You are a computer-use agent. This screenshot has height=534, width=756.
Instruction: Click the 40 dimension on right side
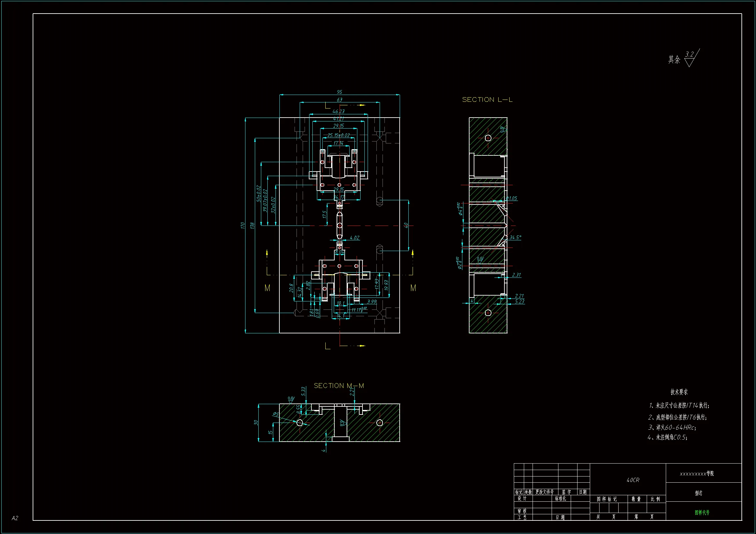coord(406,225)
